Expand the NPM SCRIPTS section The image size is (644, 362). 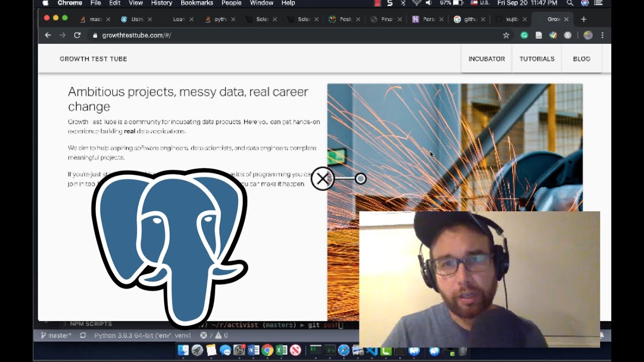coord(87,324)
